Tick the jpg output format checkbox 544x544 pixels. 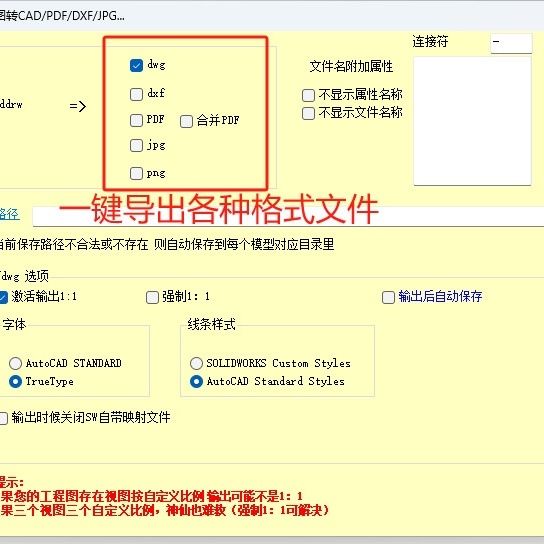click(136, 145)
